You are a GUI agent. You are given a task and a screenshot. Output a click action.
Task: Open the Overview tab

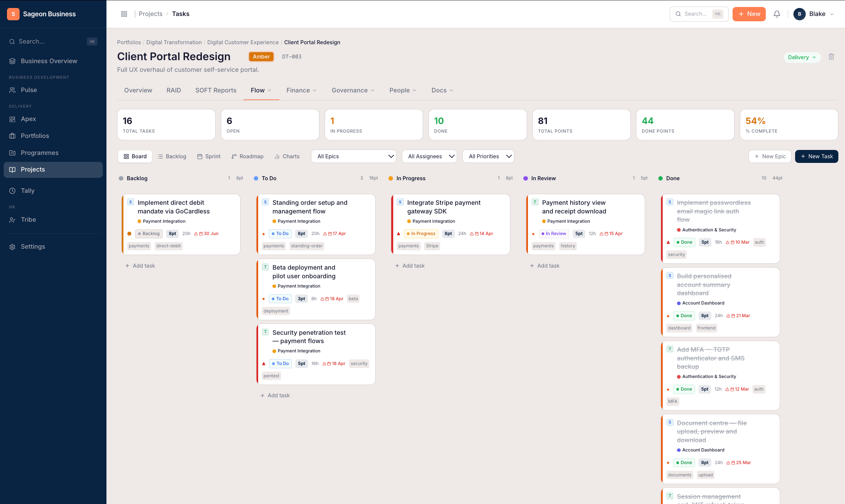point(138,90)
